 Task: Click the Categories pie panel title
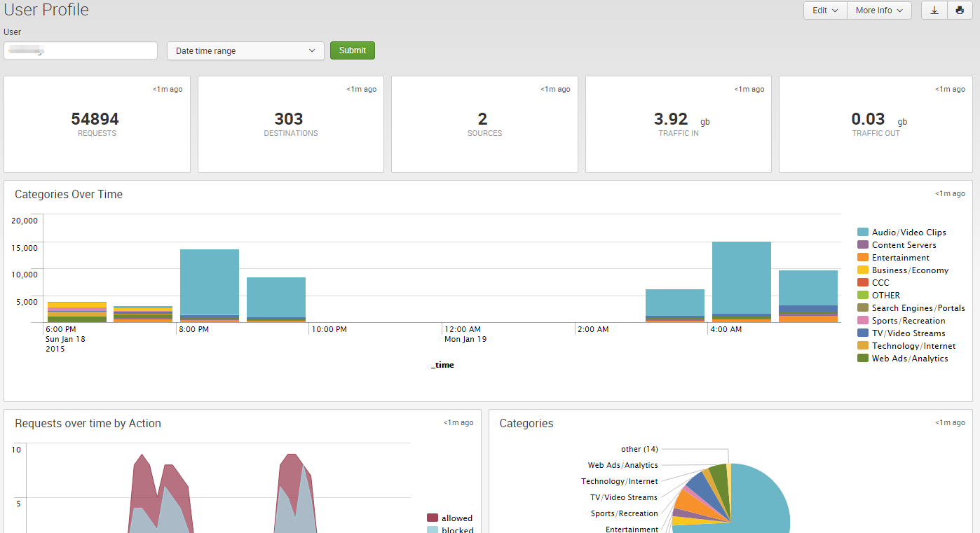coord(526,423)
